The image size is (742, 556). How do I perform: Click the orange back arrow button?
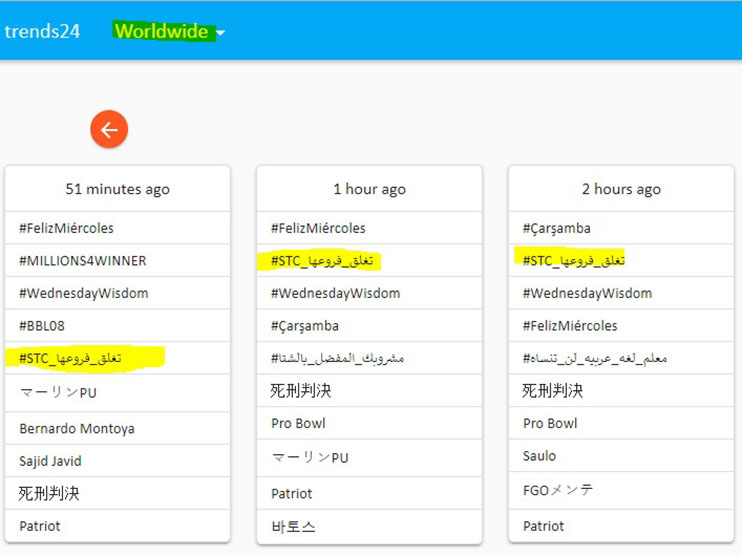tap(109, 129)
